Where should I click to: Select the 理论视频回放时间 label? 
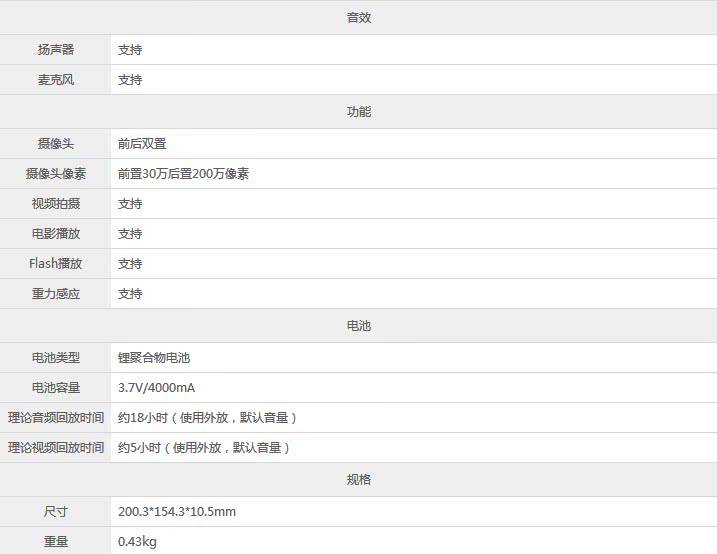click(56, 447)
